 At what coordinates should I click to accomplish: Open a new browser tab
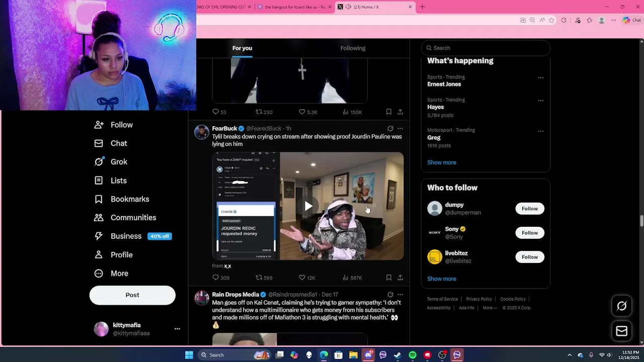(422, 7)
